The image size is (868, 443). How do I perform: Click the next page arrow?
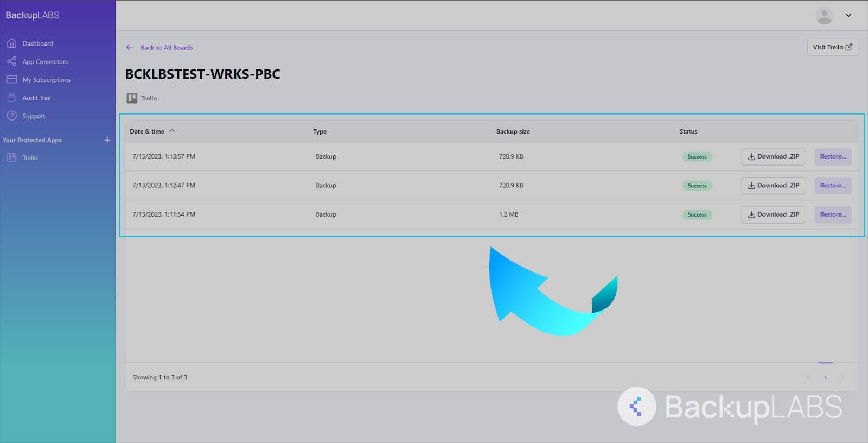click(842, 377)
